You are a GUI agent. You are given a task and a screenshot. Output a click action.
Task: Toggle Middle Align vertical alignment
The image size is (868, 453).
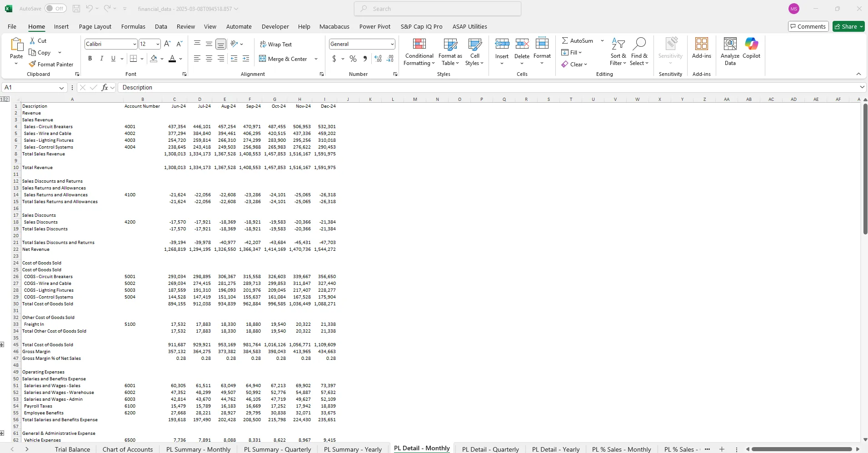coord(209,44)
